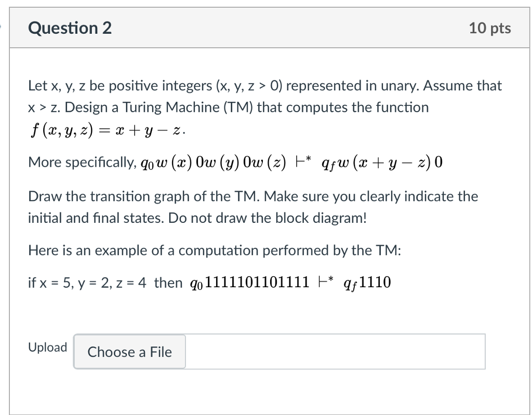Click the Question 2 heading
532x415 pixels.
(70, 29)
